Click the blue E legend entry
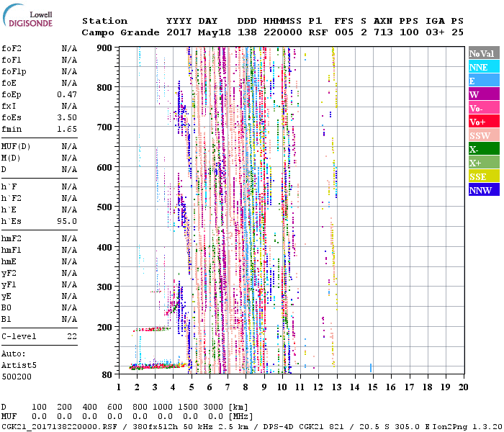 (483, 81)
